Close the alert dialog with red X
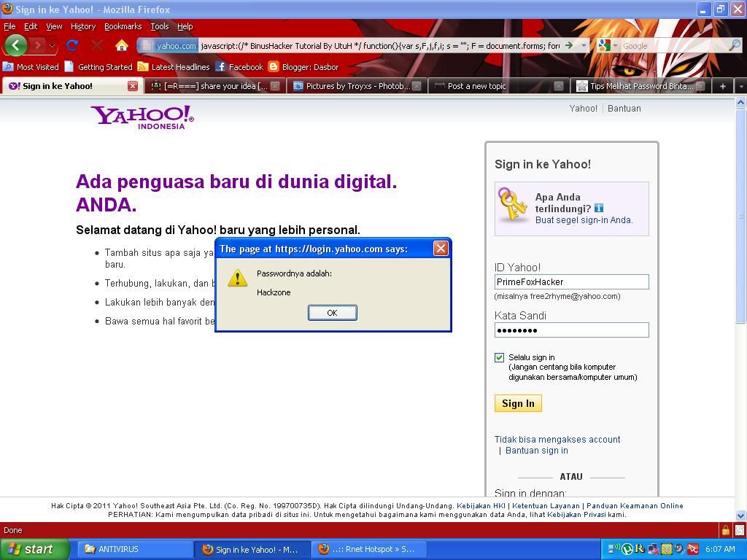The image size is (747, 560). 441,249
